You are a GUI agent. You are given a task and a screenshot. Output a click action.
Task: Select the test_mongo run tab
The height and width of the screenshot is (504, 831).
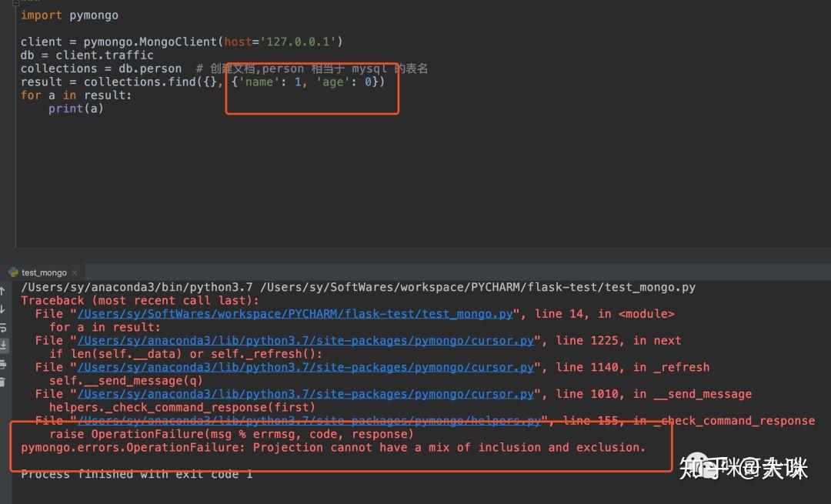43,272
